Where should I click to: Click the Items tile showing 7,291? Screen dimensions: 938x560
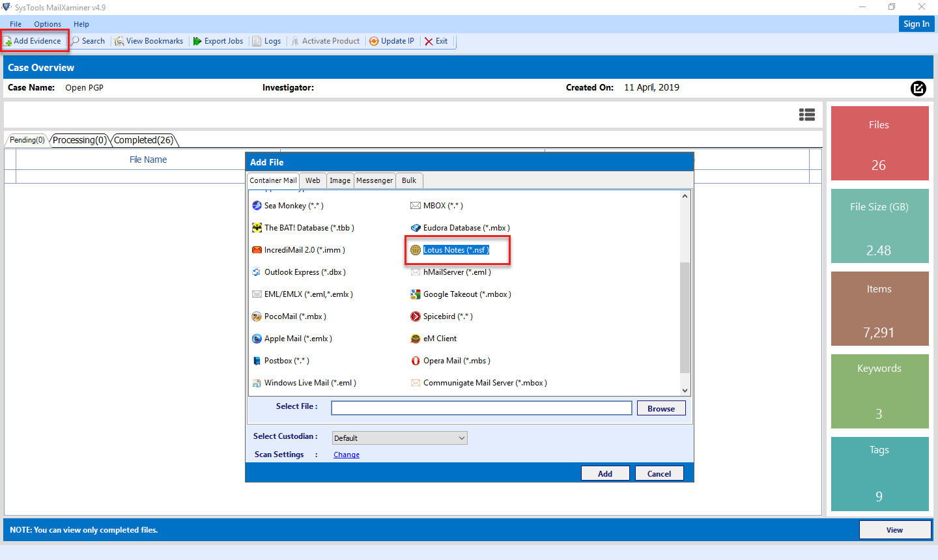tap(879, 309)
